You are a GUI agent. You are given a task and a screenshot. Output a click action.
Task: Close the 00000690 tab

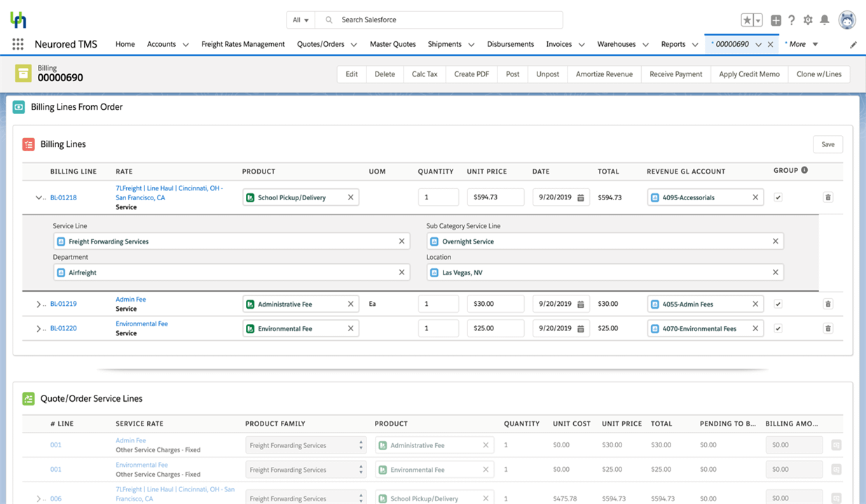pos(771,44)
